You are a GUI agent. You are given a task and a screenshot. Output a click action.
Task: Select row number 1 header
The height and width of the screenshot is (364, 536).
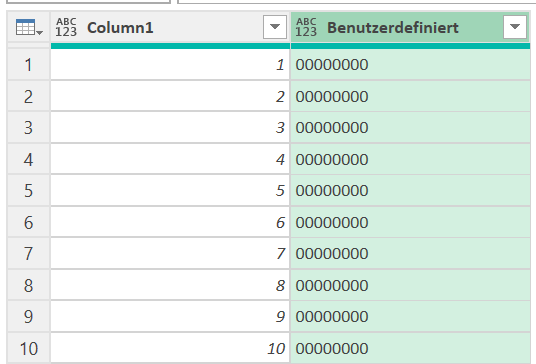coord(29,64)
